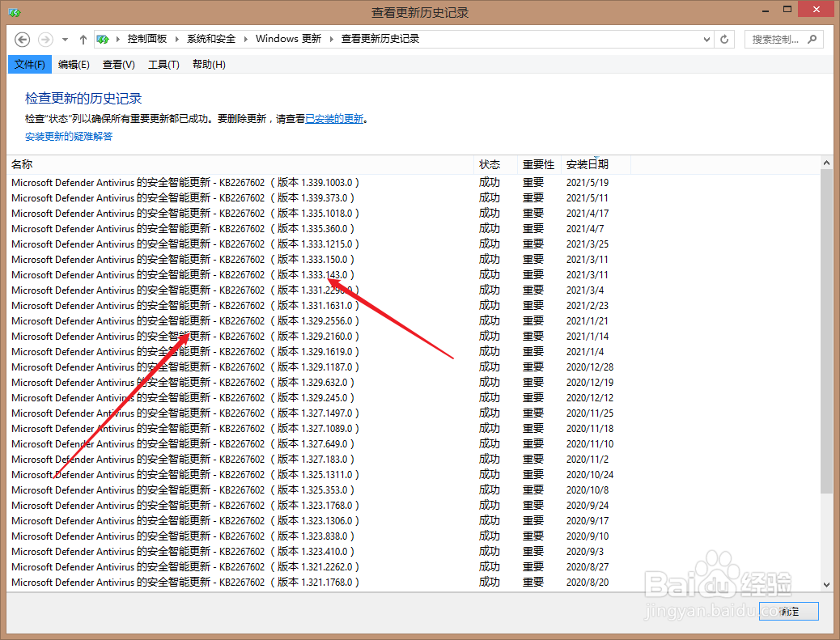Sort by the 状态 column header
The width and height of the screenshot is (840, 640).
pos(496,165)
